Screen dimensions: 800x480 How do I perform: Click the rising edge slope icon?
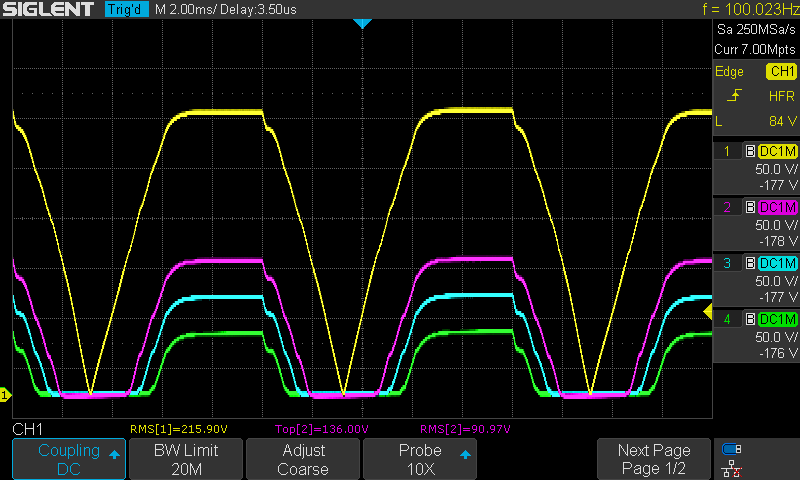[734, 96]
